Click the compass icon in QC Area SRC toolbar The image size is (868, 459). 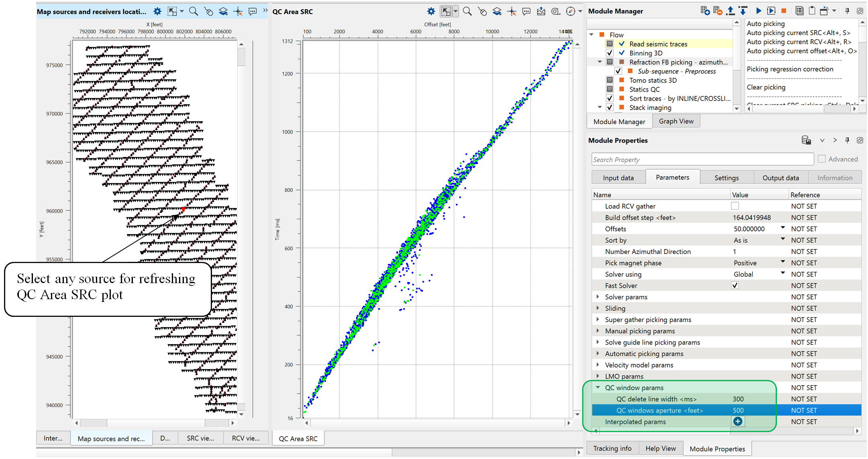pyautogui.click(x=570, y=11)
